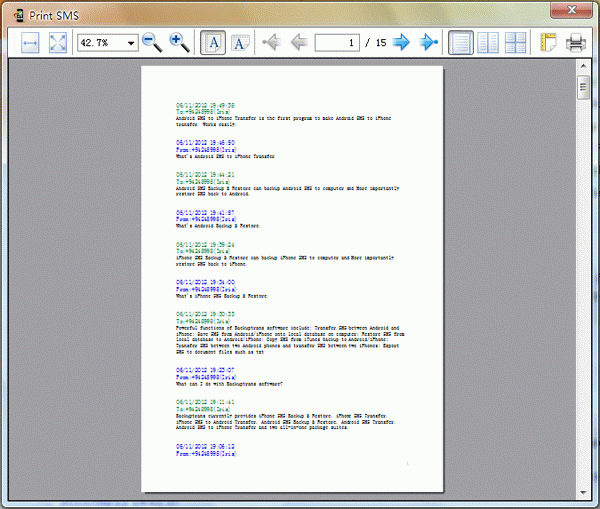Click the Print SMS title bar app icon

coord(19,15)
